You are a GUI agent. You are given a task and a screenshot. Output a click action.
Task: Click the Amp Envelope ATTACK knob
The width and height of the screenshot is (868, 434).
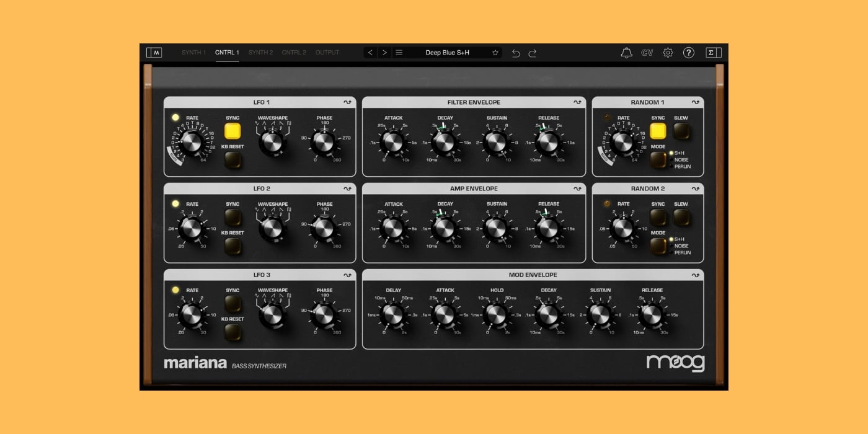point(393,229)
